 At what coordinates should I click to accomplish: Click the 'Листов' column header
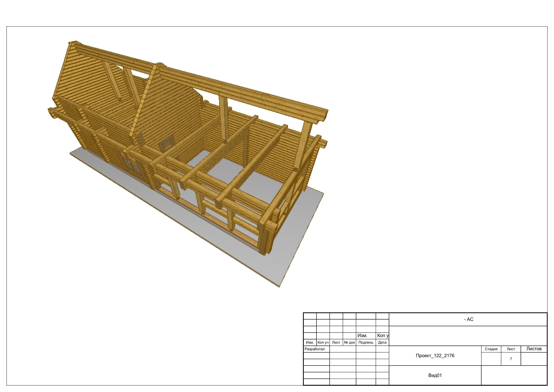pos(534,349)
